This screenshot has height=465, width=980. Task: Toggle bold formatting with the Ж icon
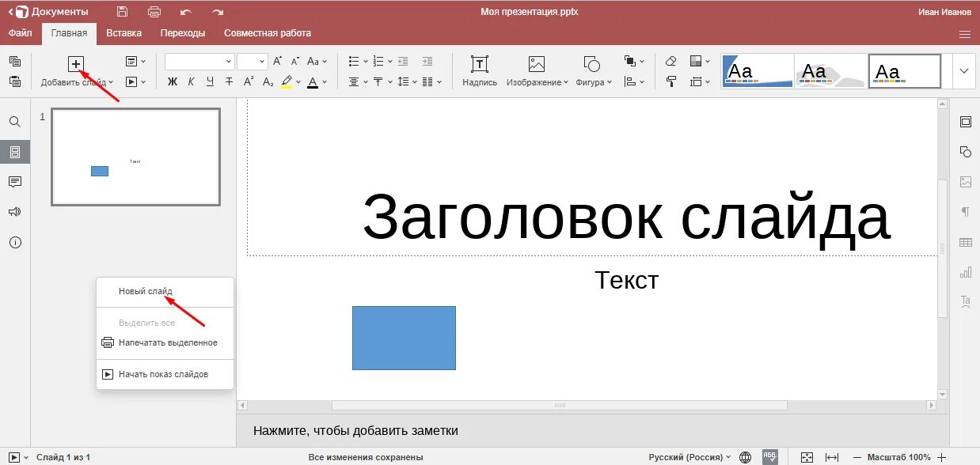pyautogui.click(x=172, y=81)
